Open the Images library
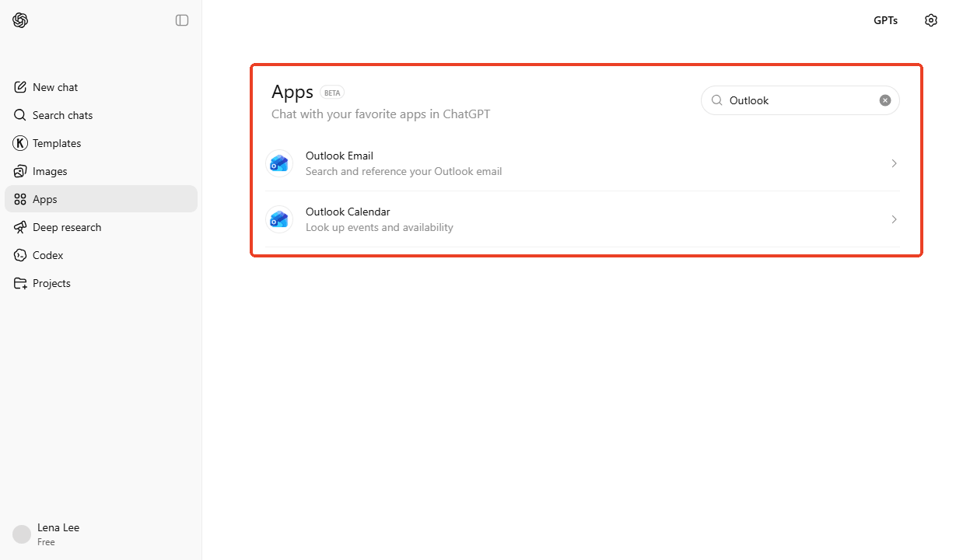 click(51, 170)
